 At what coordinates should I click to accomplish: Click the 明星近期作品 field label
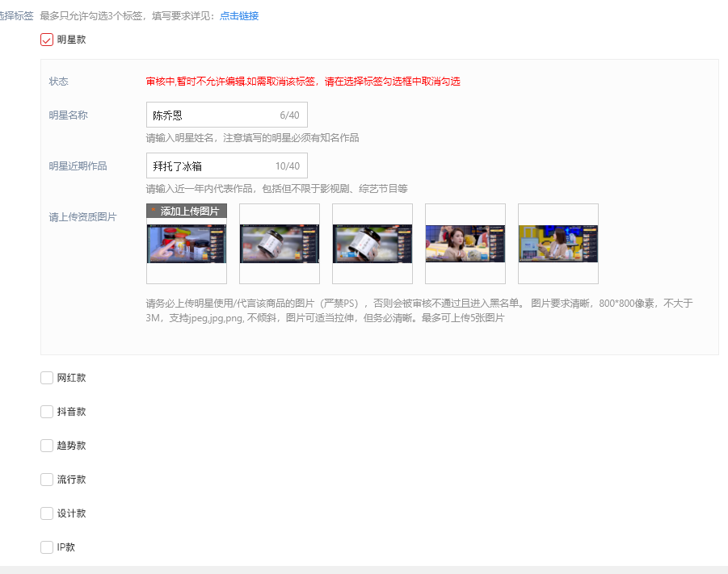click(78, 166)
